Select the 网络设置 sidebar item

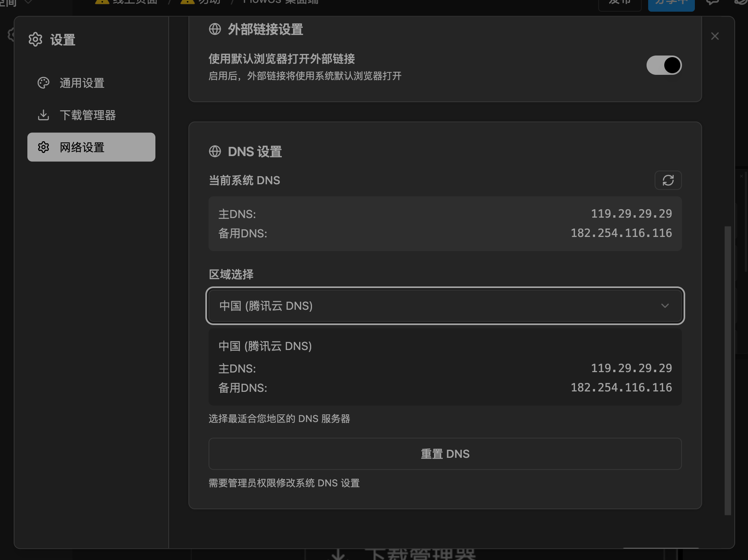(91, 147)
